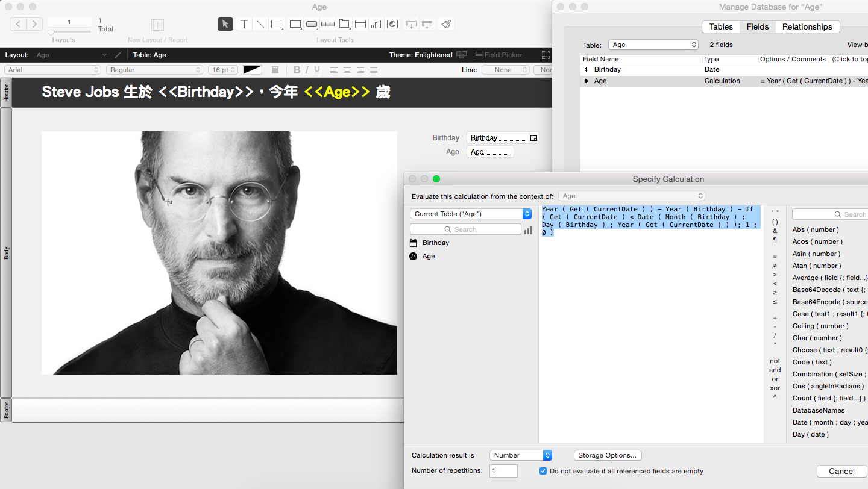Open the Table dropdown in Manage Database
Screen dimensions: 868x489
tap(653, 45)
